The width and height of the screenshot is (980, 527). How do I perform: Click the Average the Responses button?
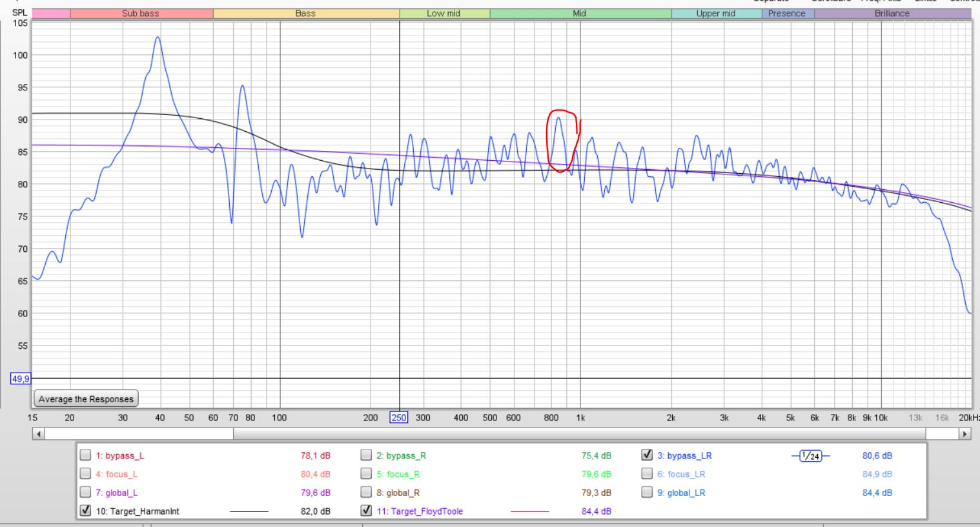[86, 399]
